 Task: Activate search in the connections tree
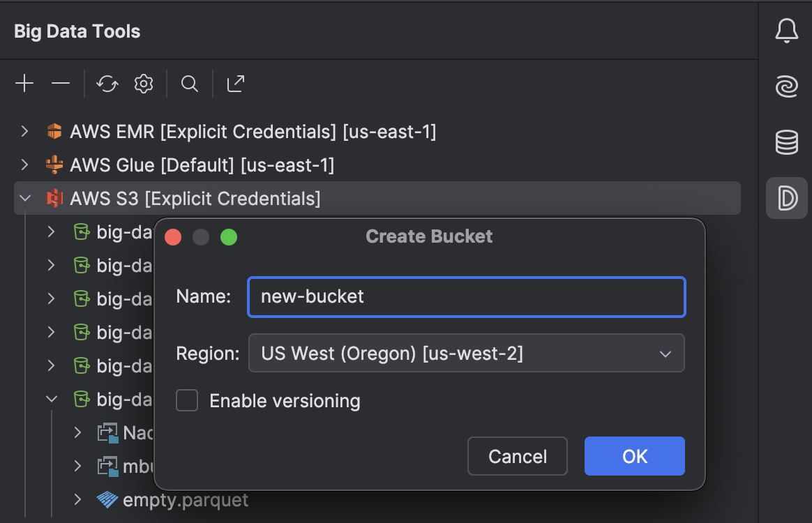[189, 83]
